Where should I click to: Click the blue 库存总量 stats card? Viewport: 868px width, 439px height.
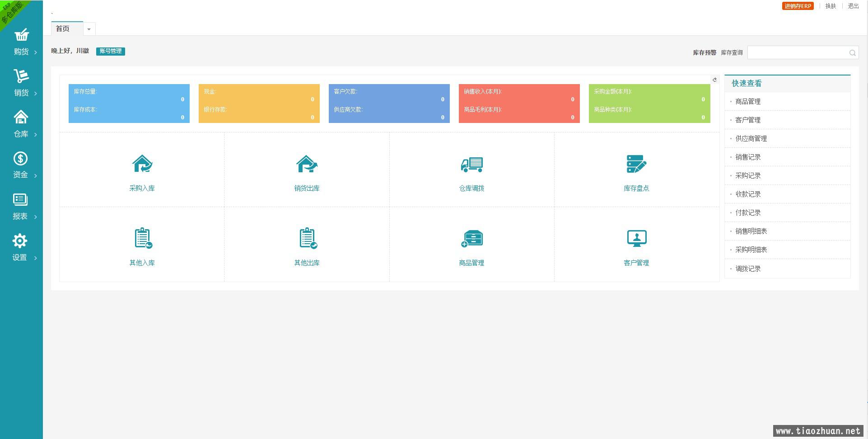129,104
